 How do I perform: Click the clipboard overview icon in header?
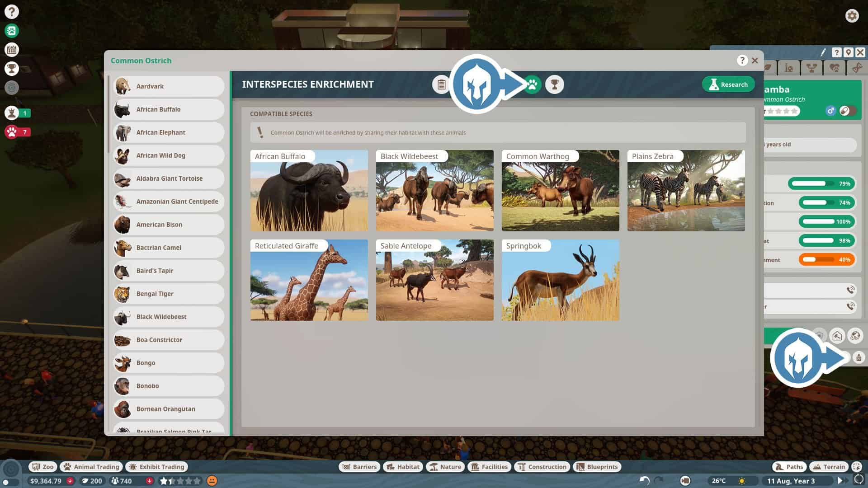pos(441,84)
